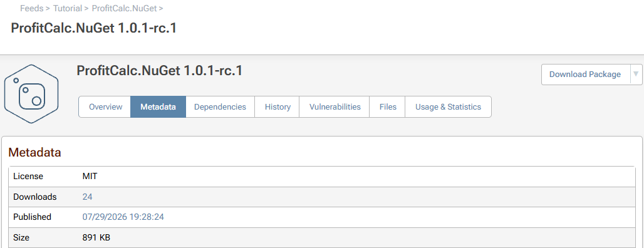
Task: Go to the Vulnerabilities tab
Action: click(x=335, y=106)
